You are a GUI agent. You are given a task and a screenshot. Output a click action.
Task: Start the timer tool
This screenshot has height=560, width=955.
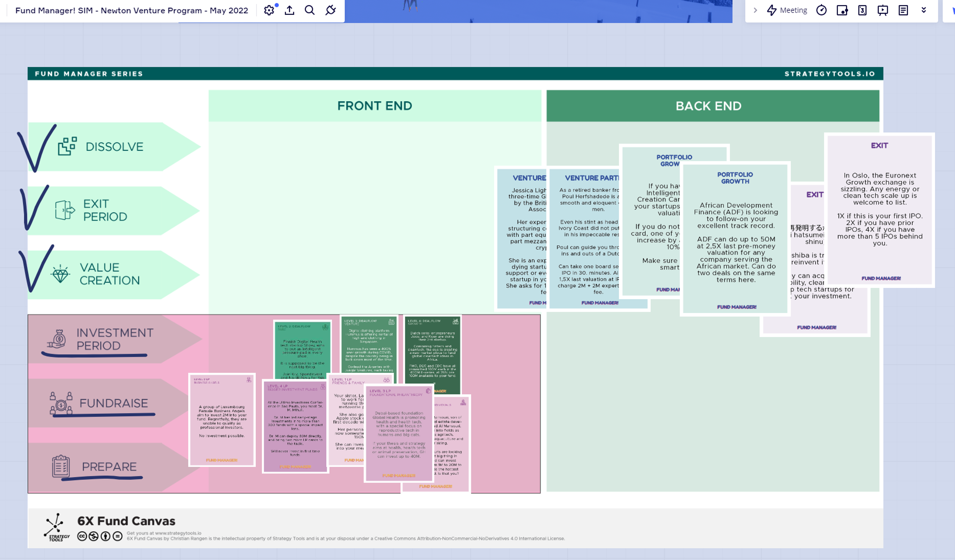[821, 10]
